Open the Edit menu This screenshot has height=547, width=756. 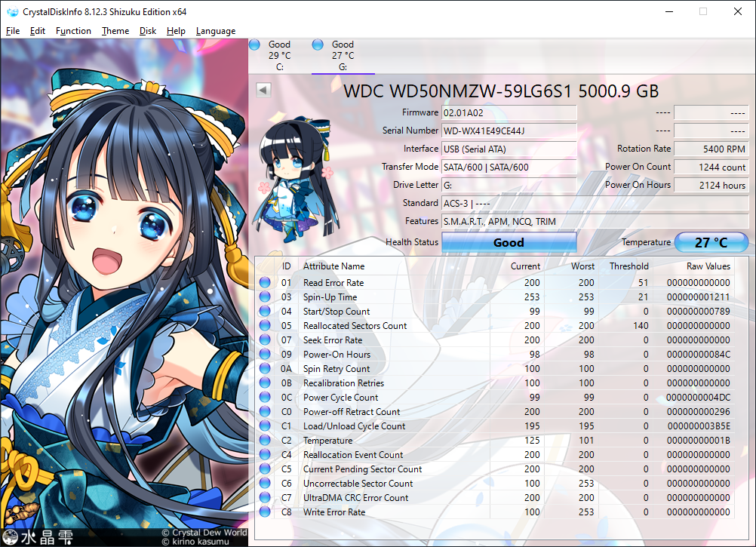point(38,31)
